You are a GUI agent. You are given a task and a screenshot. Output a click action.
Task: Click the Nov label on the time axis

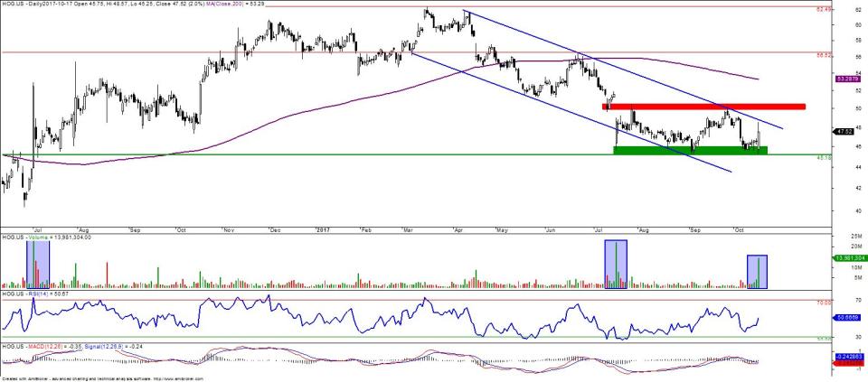pyautogui.click(x=227, y=230)
